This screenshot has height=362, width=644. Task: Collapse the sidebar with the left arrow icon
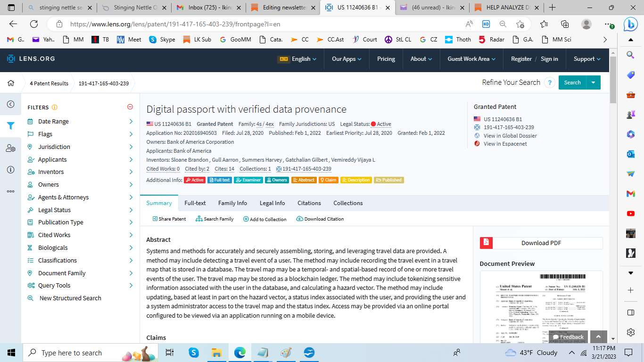pyautogui.click(x=10, y=104)
